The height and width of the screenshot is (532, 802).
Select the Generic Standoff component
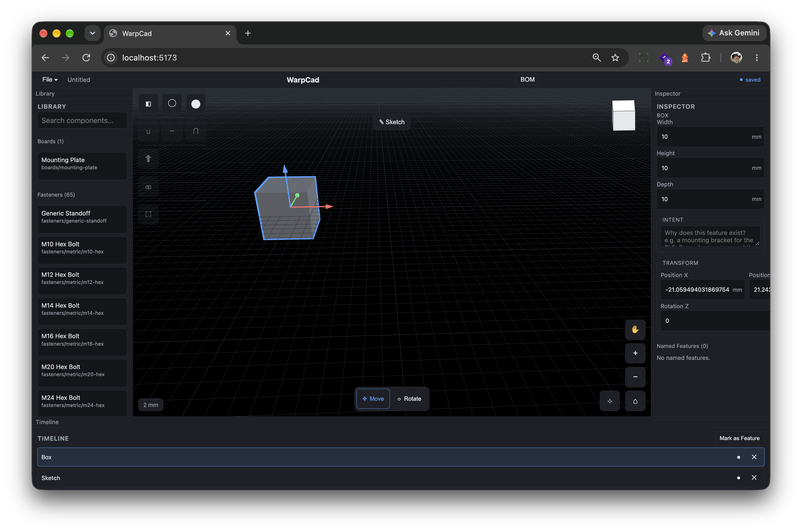(x=82, y=219)
